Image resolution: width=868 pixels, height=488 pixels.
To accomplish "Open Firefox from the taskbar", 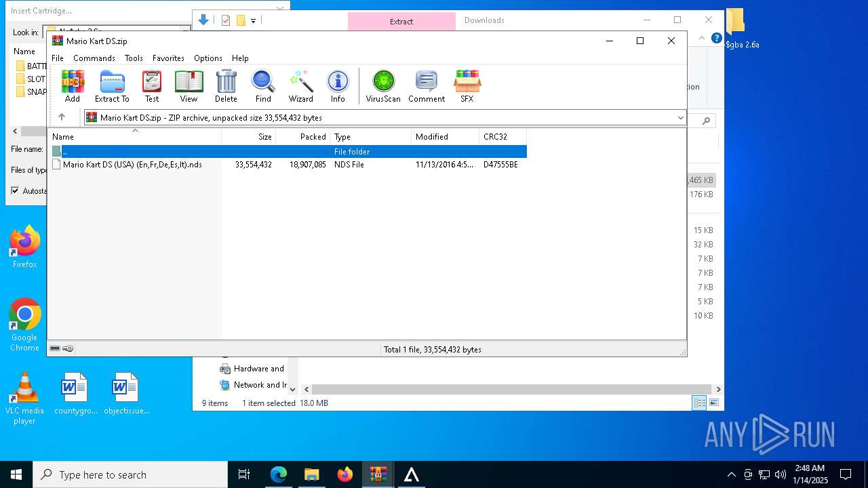I will click(x=344, y=474).
